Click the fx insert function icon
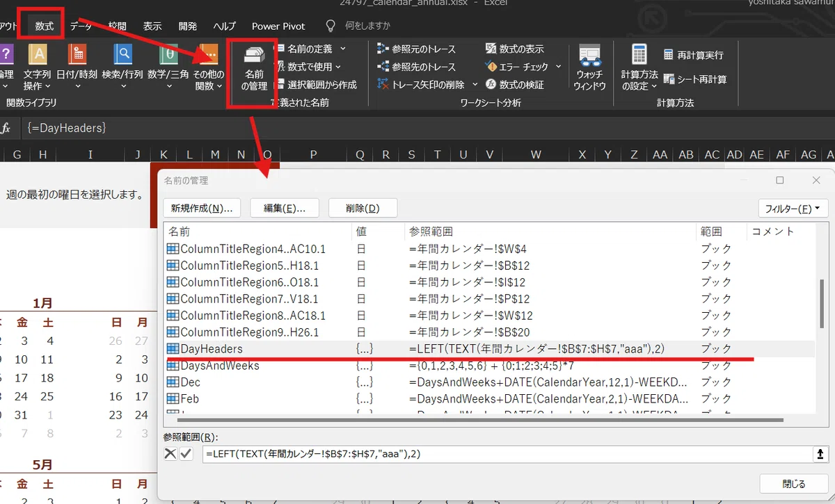The width and height of the screenshot is (835, 504). (x=6, y=128)
